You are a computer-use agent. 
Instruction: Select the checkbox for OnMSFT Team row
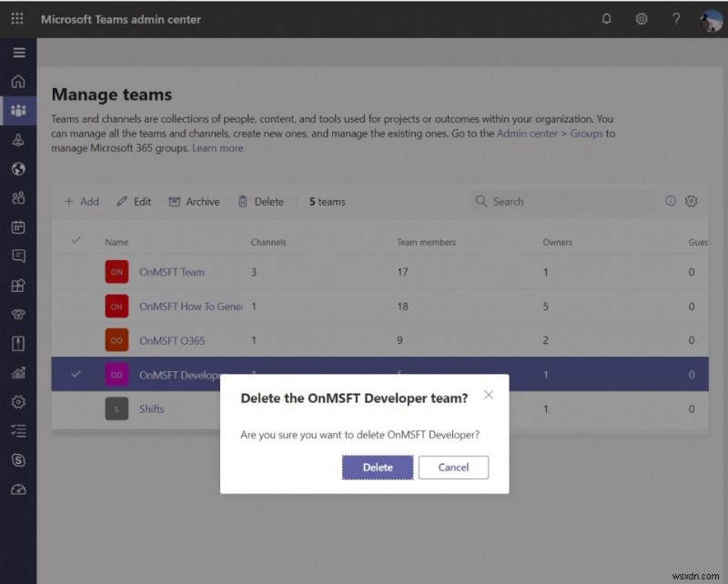click(76, 272)
